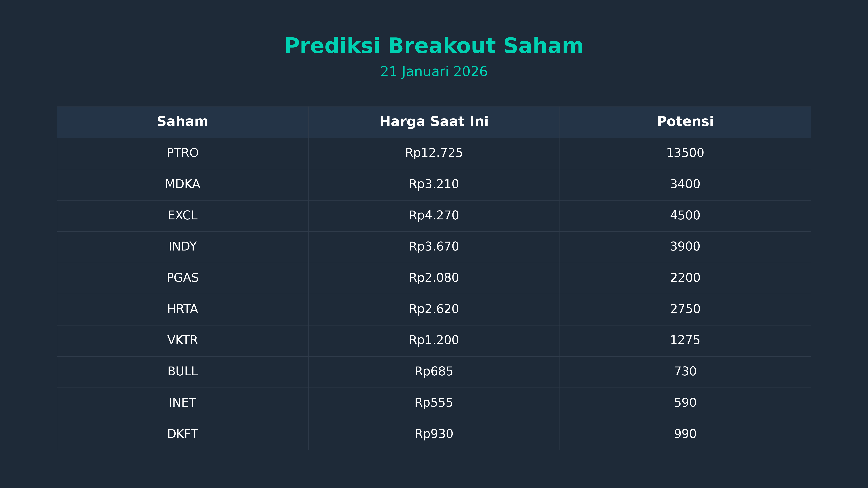Click the "Prediksi Breakout Saham" title
Image resolution: width=868 pixels, height=488 pixels.
(434, 46)
